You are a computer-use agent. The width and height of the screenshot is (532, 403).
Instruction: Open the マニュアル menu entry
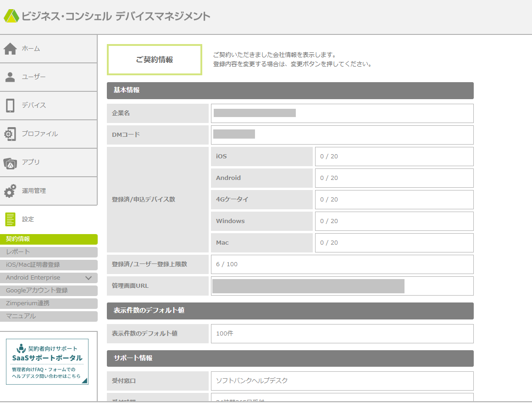pos(49,316)
